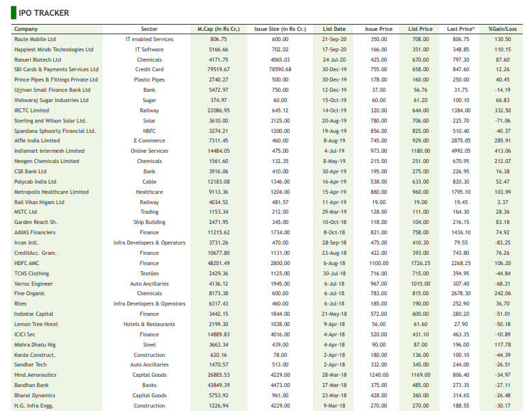
Task: Click the %Gain/Loss column header
Action: click(x=503, y=29)
